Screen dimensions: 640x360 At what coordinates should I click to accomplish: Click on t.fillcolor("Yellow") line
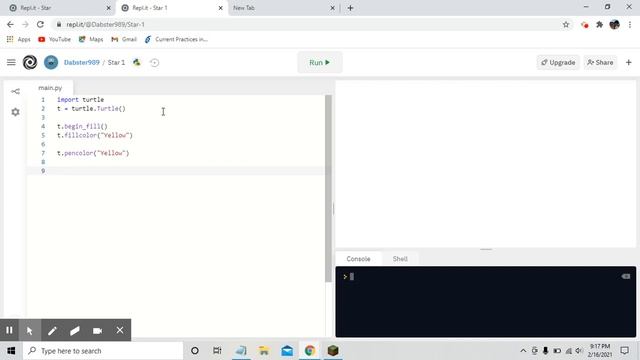click(95, 135)
